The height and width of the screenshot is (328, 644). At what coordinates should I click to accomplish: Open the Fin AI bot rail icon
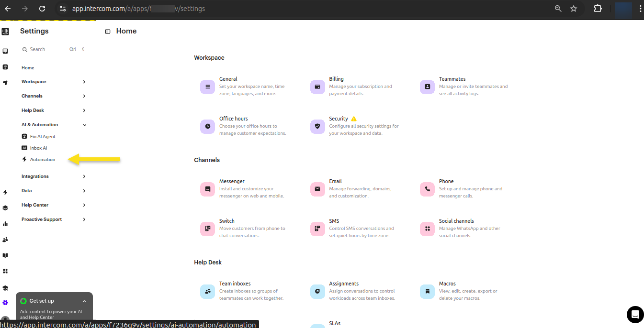(x=5, y=67)
